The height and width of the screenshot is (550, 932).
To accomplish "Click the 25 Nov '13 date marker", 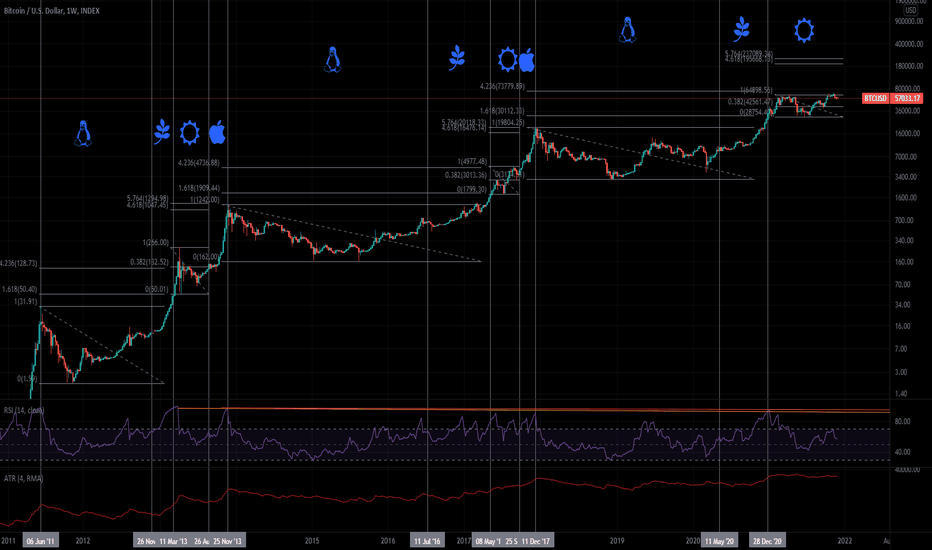I will [228, 540].
